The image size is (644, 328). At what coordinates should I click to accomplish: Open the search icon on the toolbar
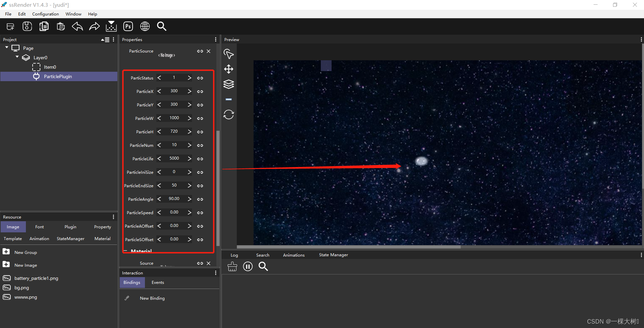(161, 26)
